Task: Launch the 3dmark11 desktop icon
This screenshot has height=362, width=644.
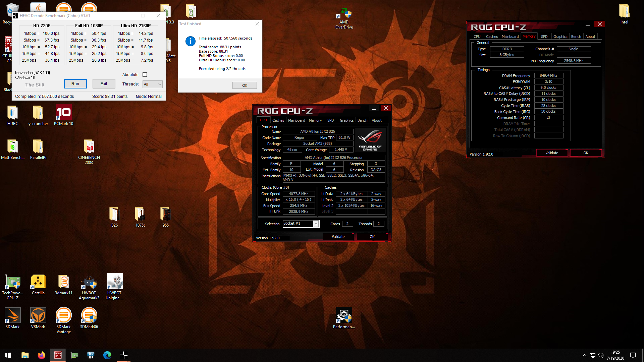Action: (x=63, y=285)
